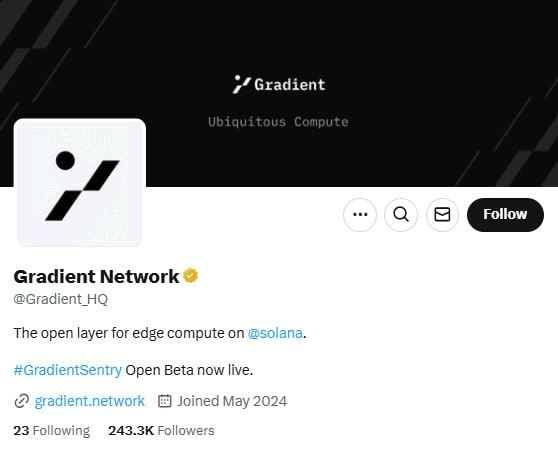Open the gradient.network website link
Viewport: 558px width, 449px height.
(x=90, y=401)
